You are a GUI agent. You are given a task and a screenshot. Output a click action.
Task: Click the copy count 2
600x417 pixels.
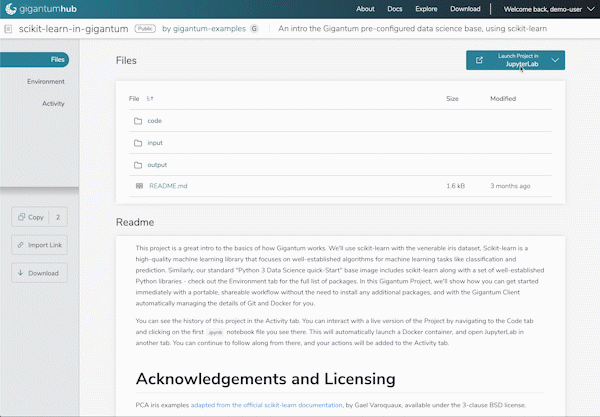[x=58, y=217]
